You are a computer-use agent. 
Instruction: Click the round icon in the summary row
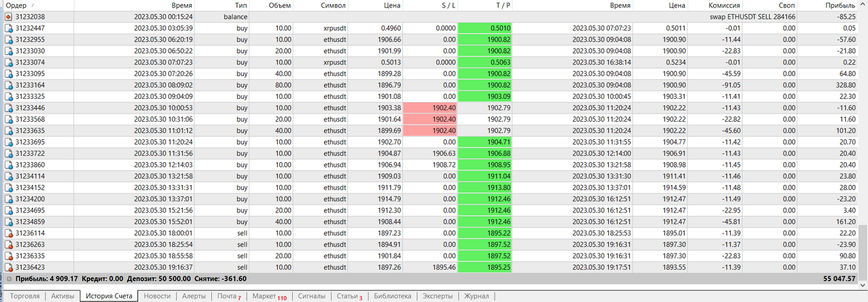click(x=8, y=278)
